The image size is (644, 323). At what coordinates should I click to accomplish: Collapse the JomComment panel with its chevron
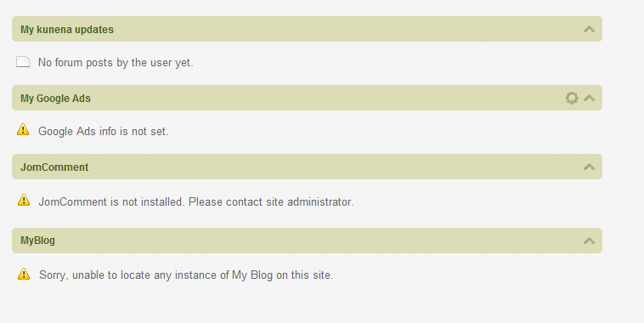coord(590,167)
